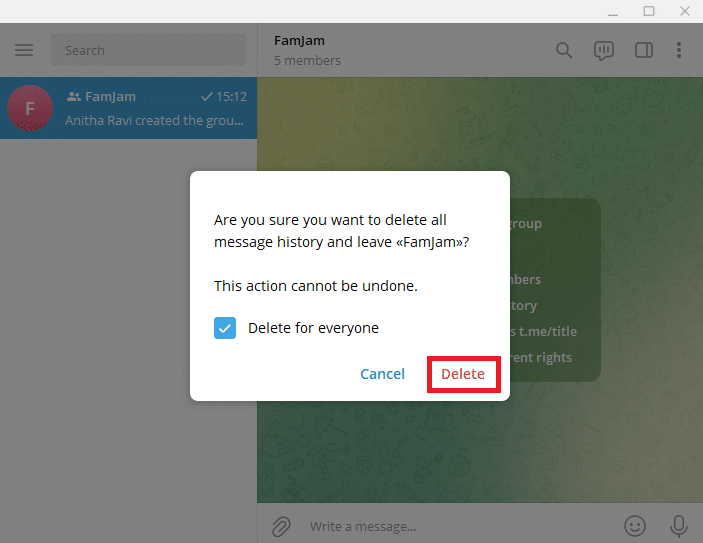Maximize the Telegram window
703x543 pixels.
(649, 11)
